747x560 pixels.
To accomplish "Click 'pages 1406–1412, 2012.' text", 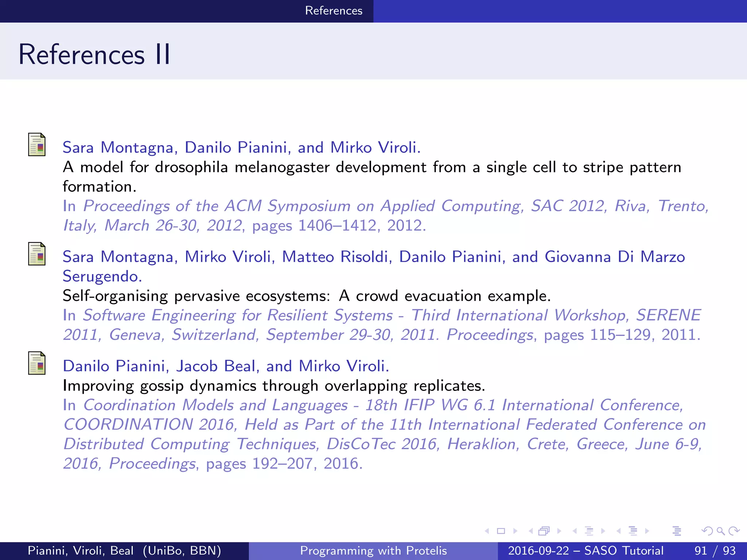I will tap(339, 226).
